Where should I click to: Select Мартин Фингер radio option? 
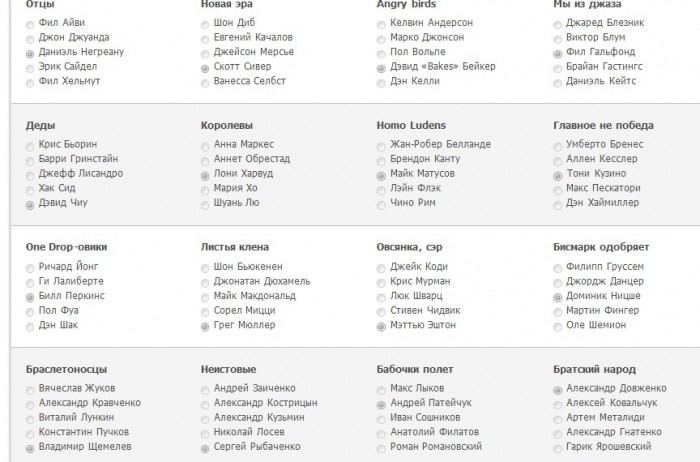pyautogui.click(x=557, y=311)
